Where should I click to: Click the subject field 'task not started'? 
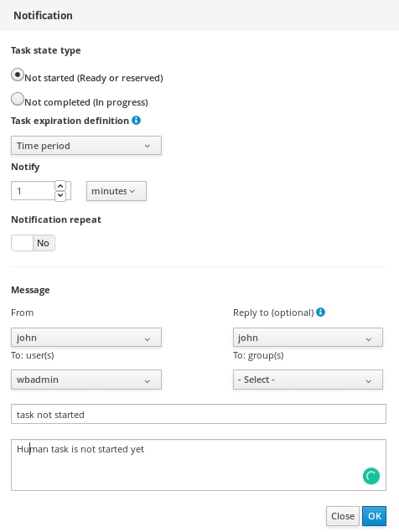click(x=199, y=414)
